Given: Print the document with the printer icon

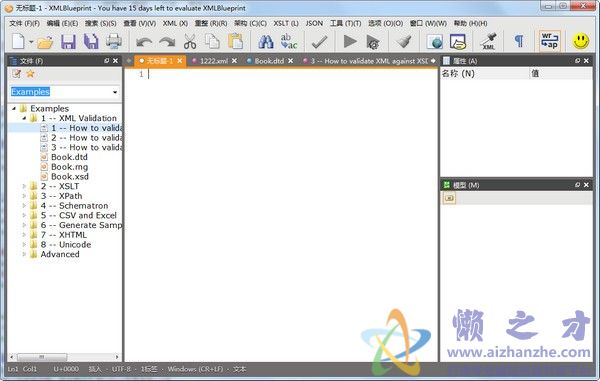Looking at the screenshot, I should pyautogui.click(x=114, y=41).
